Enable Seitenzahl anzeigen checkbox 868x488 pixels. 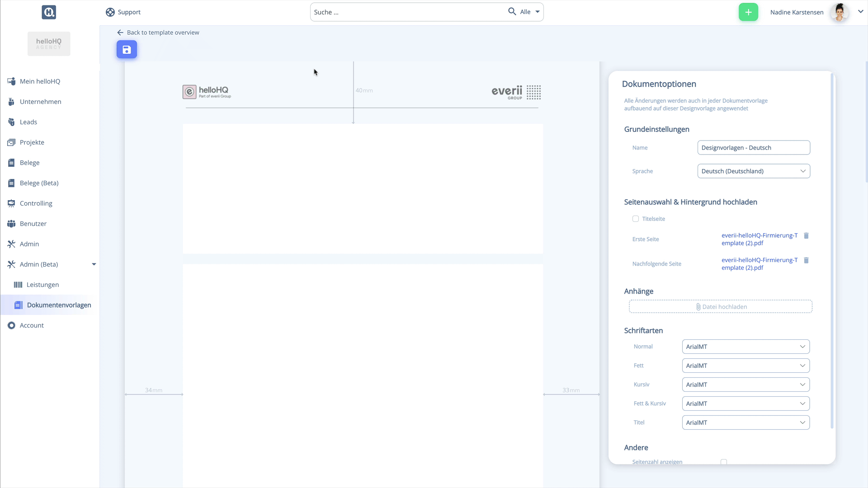(724, 462)
